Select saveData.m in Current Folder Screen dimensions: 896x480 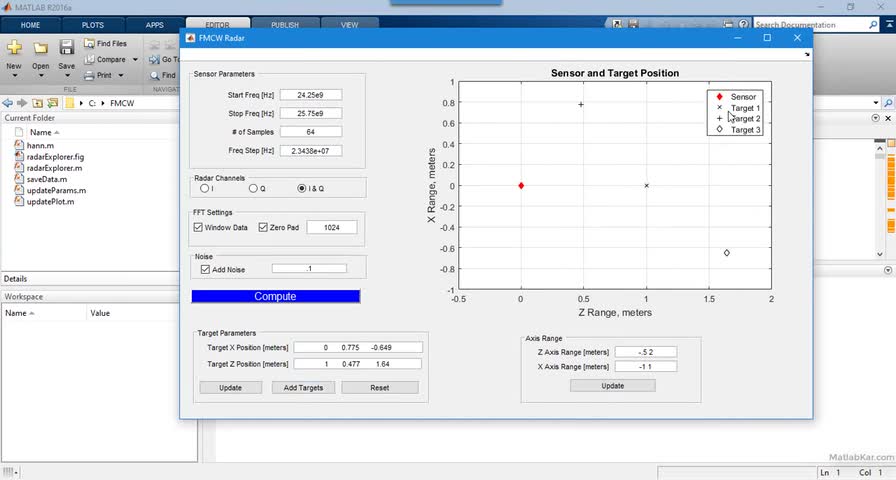pos(46,179)
